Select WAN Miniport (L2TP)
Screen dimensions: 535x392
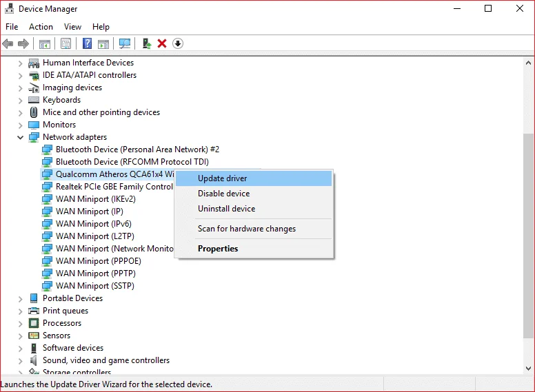(95, 236)
